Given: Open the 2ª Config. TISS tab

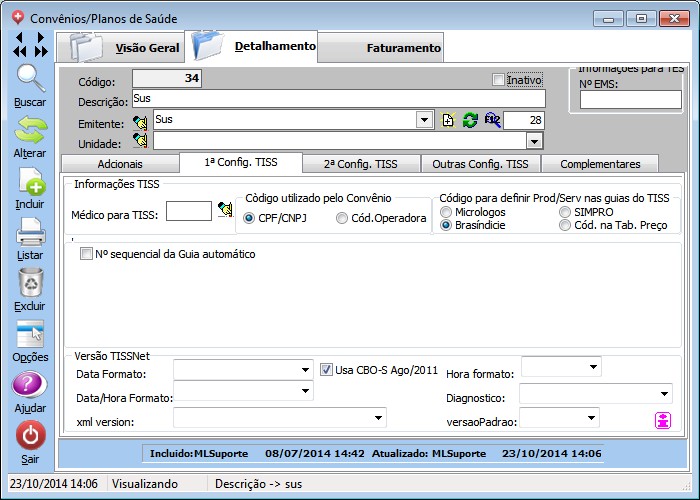Looking at the screenshot, I should pos(361,164).
